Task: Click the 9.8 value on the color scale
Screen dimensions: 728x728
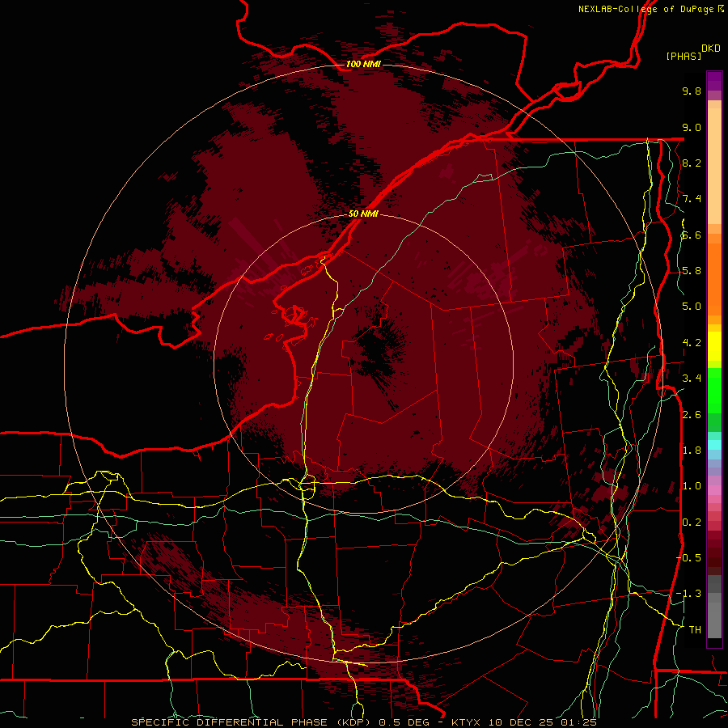Action: (692, 91)
